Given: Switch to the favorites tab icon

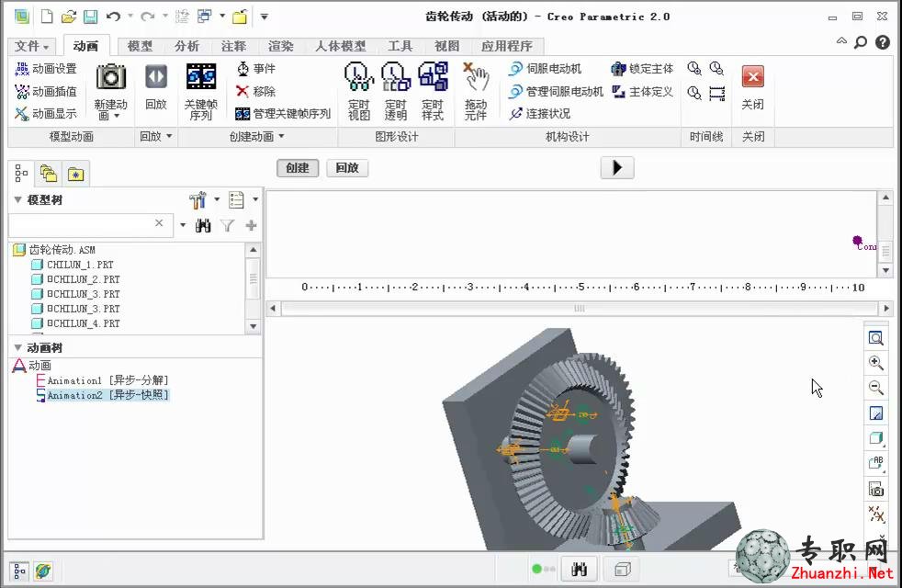Looking at the screenshot, I should (x=76, y=174).
